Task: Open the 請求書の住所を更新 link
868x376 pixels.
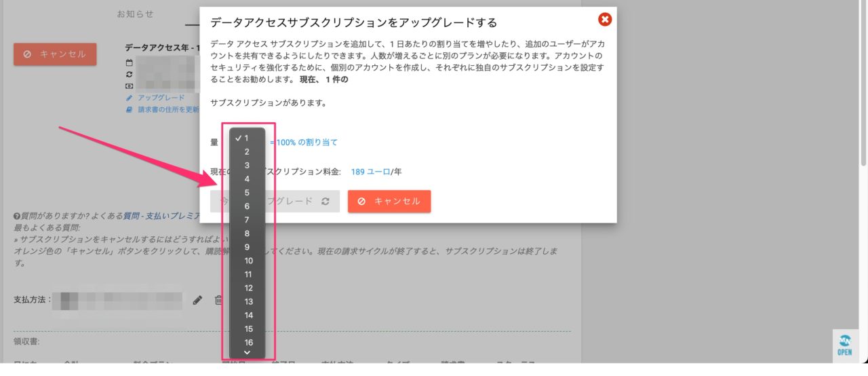Action: click(x=163, y=109)
